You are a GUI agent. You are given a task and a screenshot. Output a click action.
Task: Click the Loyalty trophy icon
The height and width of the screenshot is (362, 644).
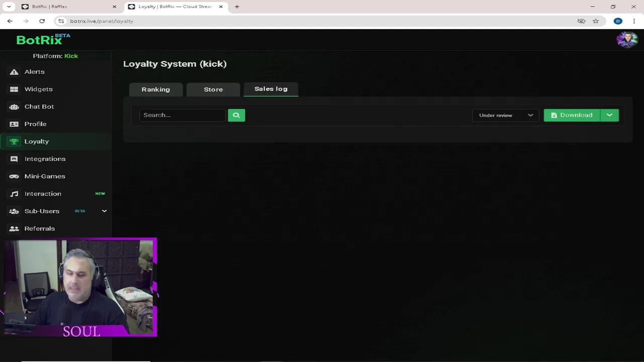pos(14,141)
